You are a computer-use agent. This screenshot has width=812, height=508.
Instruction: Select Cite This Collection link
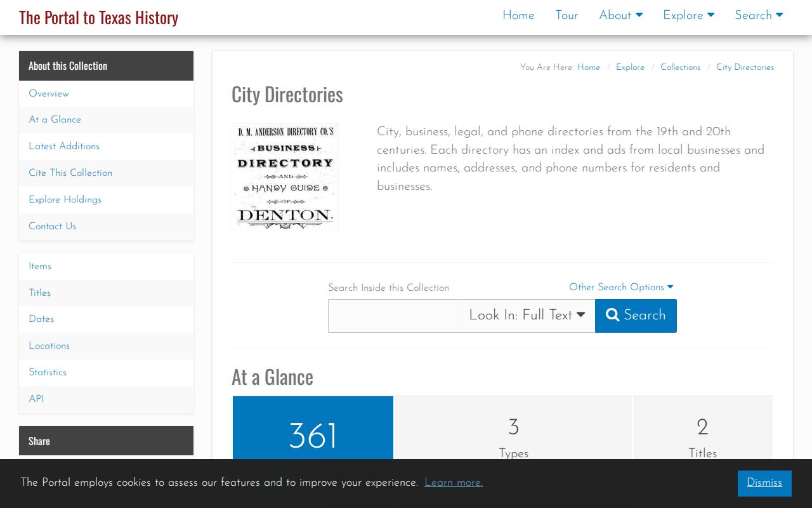point(106,173)
